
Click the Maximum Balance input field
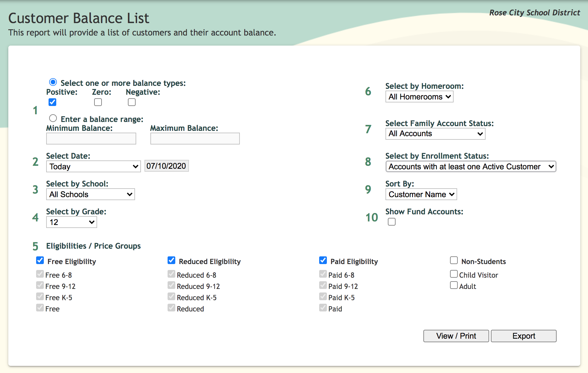point(195,139)
